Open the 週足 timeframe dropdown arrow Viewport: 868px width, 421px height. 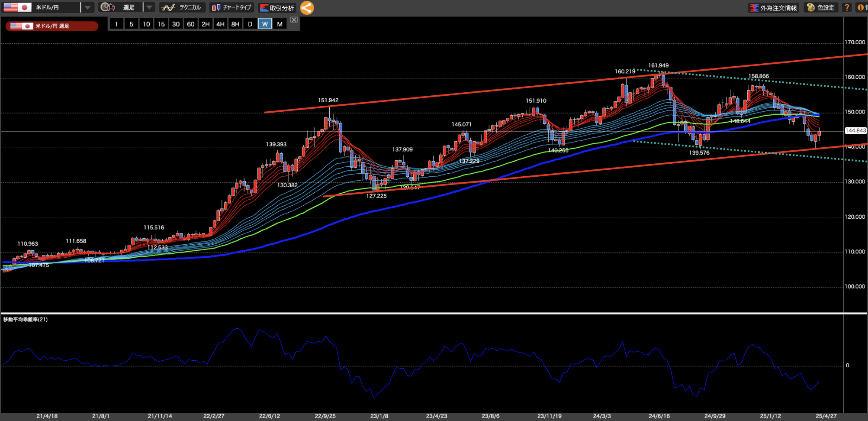[149, 7]
